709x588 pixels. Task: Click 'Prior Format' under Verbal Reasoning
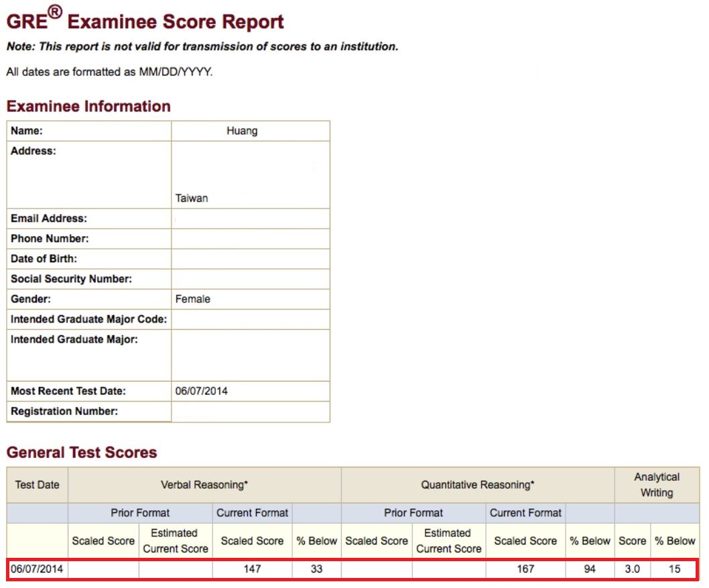click(x=140, y=513)
